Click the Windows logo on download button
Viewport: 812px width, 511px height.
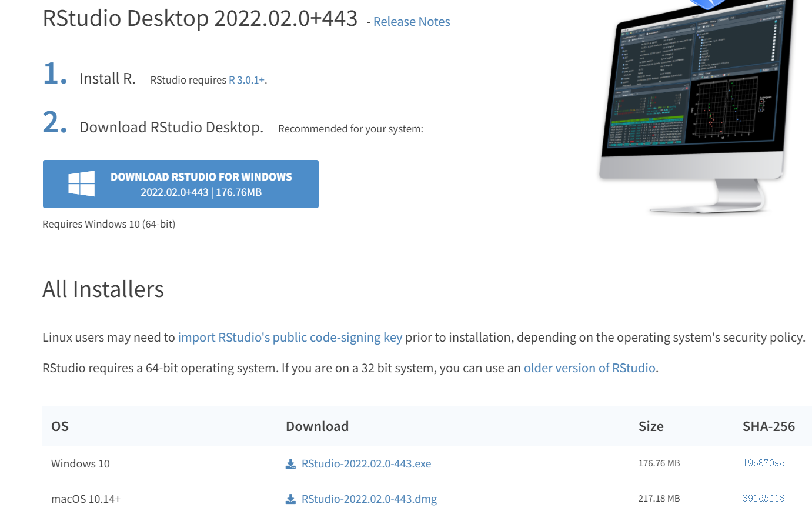tap(82, 183)
